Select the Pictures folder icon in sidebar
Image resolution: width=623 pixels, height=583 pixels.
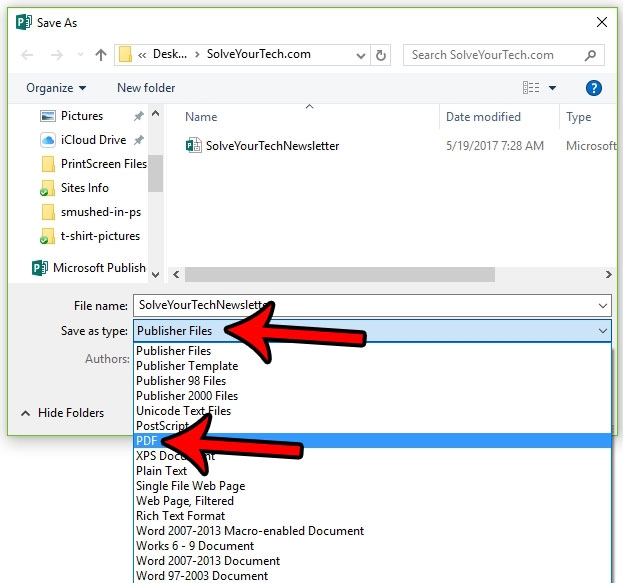(x=48, y=116)
